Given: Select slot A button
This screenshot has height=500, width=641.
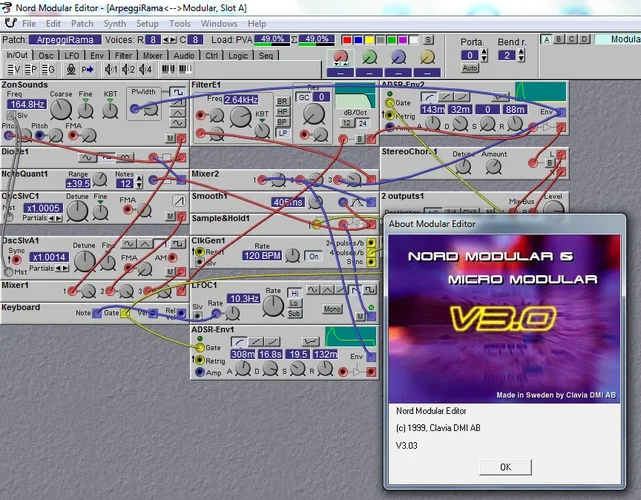Looking at the screenshot, I should (547, 39).
